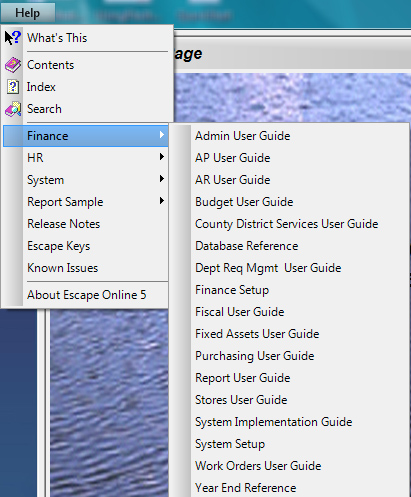The height and width of the screenshot is (497, 411).
Task: Open the Report User Guide
Action: point(290,378)
